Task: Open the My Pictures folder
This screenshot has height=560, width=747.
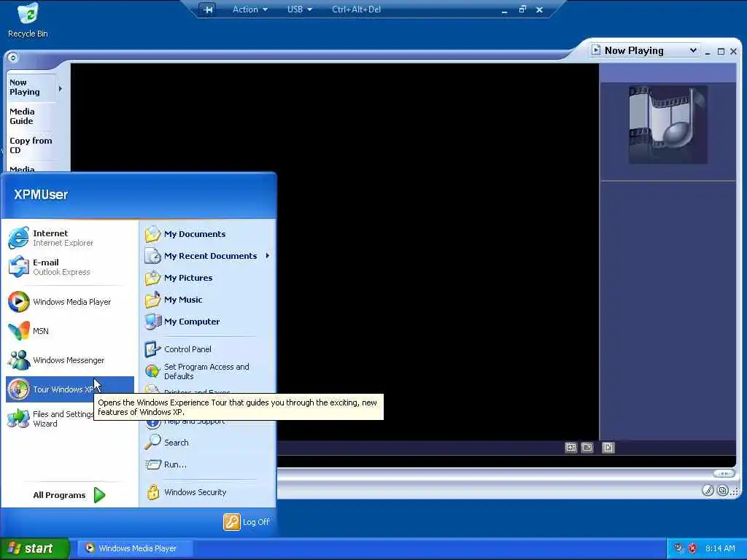Action: (208, 278)
